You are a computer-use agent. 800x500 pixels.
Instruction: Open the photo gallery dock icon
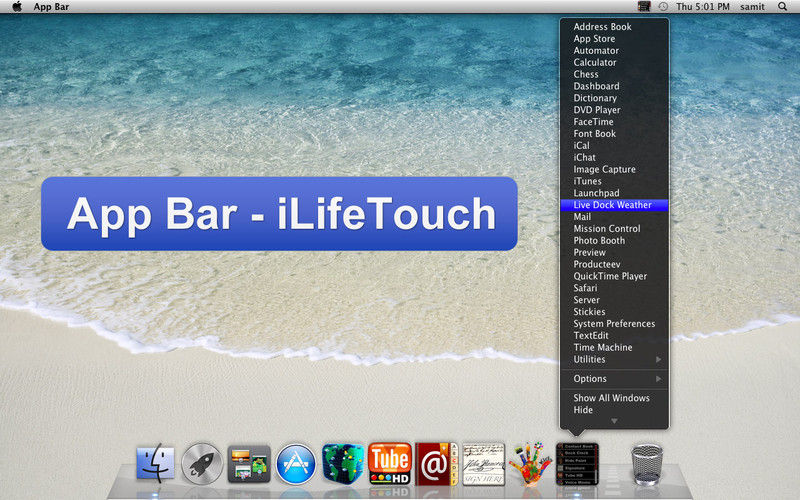tap(249, 464)
